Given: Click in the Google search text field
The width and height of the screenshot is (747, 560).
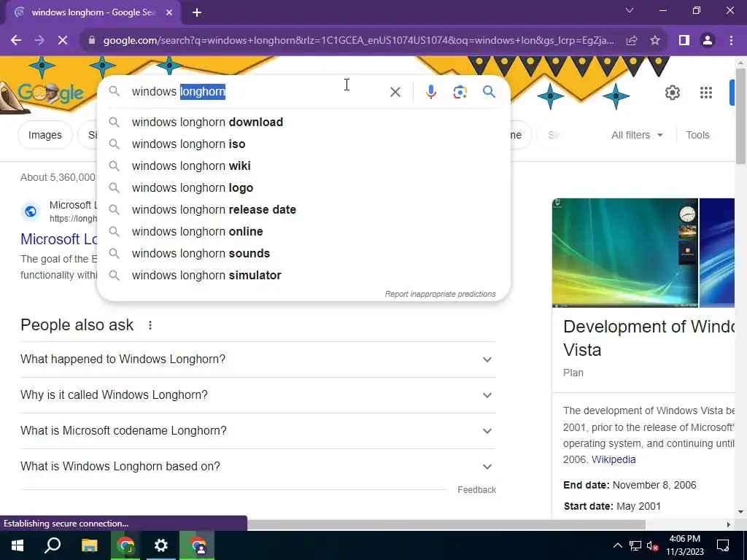Looking at the screenshot, I should [258, 91].
